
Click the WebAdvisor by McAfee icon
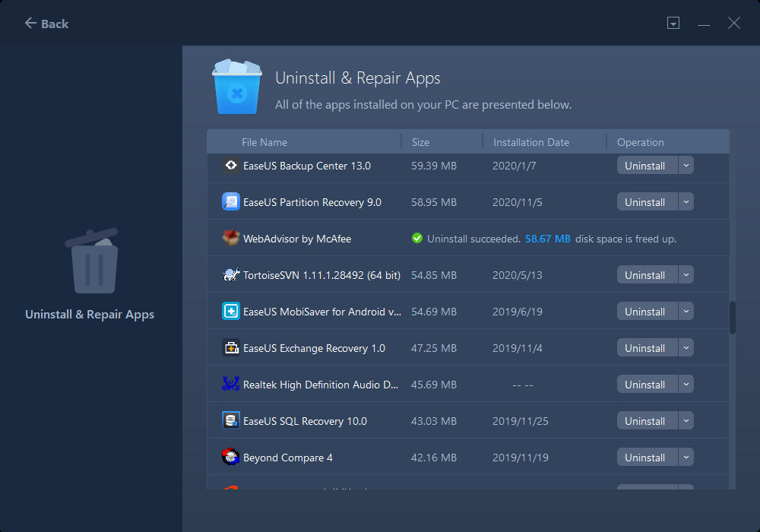[231, 239]
